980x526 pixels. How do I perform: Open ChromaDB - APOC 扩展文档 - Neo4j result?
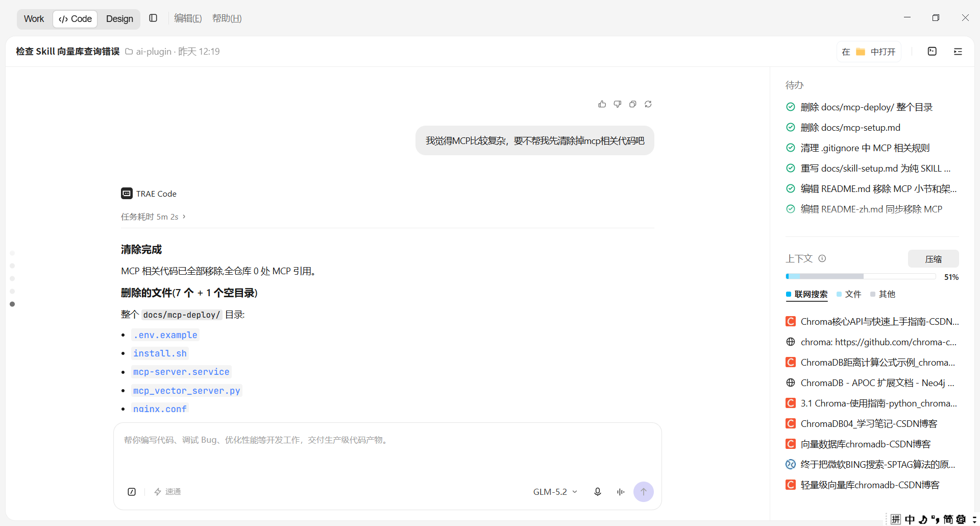click(872, 383)
